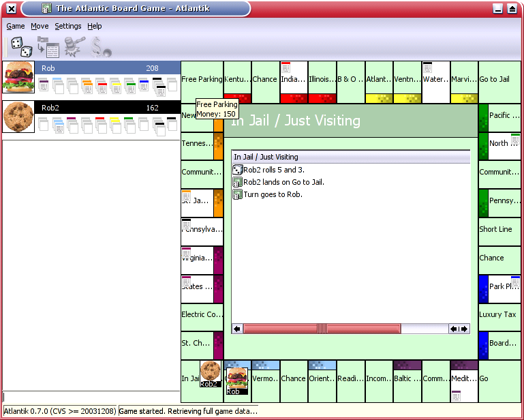The width and height of the screenshot is (524, 420).
Task: Select the Baltic Avenue estate
Action: [407, 381]
